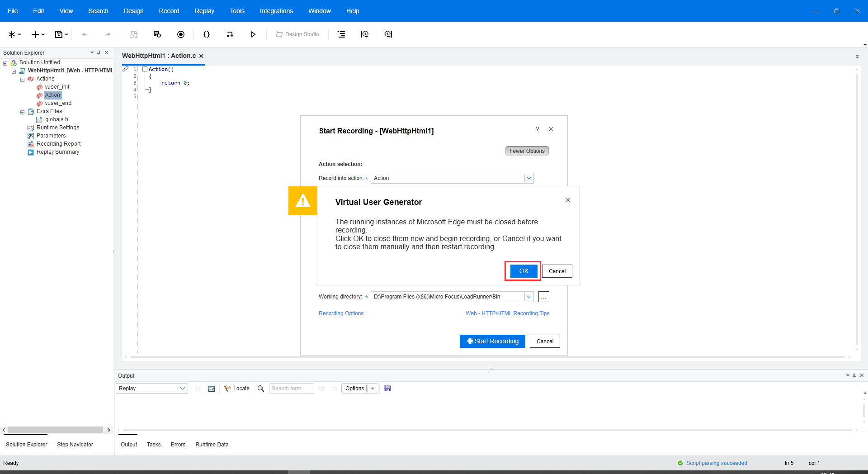Click the Locate icon button in Output
Image resolution: width=868 pixels, height=474 pixels.
pyautogui.click(x=237, y=389)
